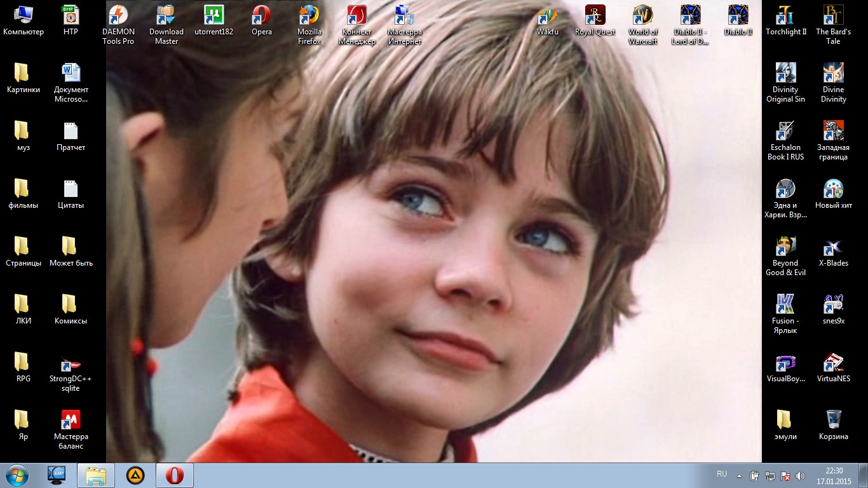Open the network tray icon
The width and height of the screenshot is (868, 488).
click(770, 475)
